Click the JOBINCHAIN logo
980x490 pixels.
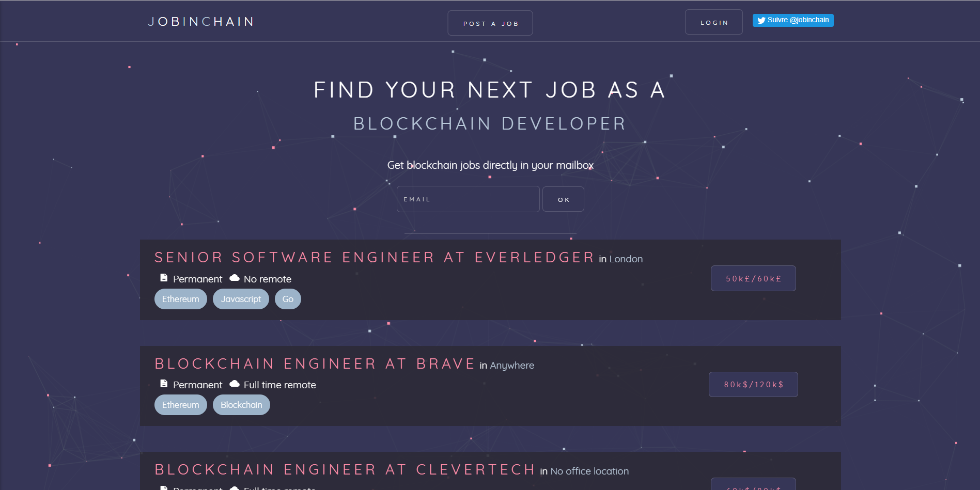[200, 22]
